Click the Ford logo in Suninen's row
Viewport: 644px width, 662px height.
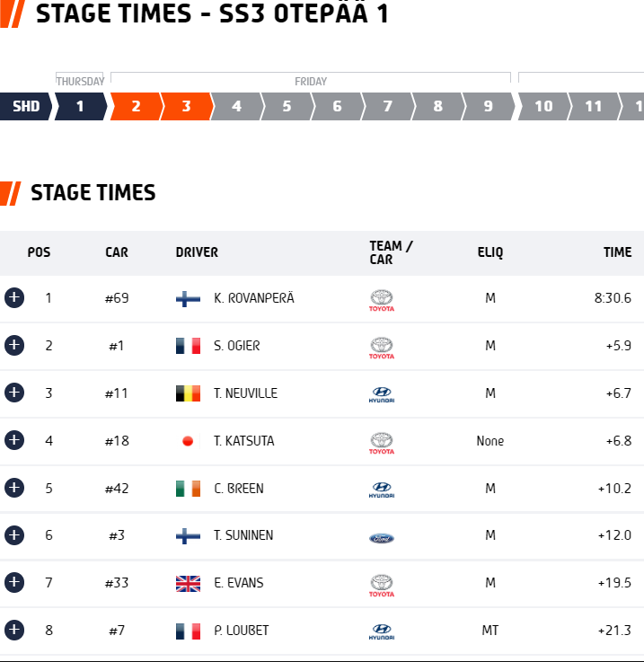coord(382,537)
